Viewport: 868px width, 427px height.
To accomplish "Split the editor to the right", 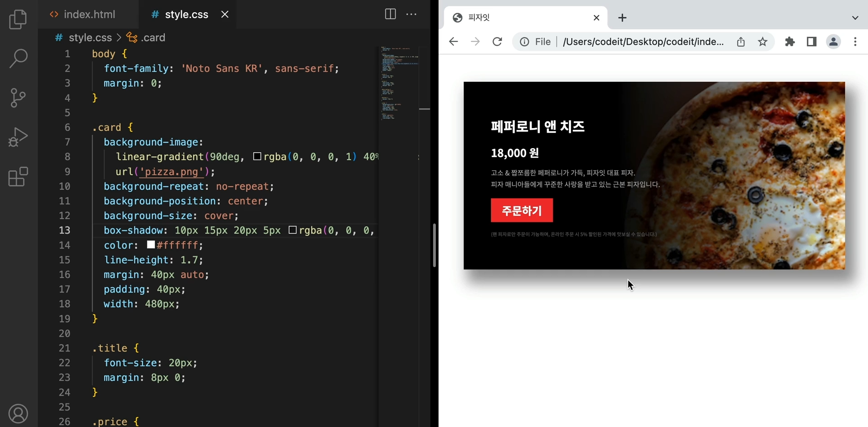I will pos(390,14).
